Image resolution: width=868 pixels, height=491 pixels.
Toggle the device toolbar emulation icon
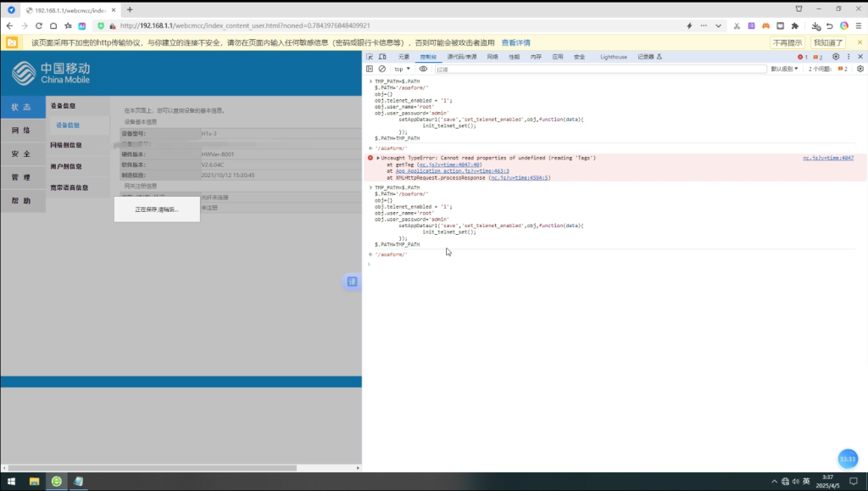tap(381, 57)
